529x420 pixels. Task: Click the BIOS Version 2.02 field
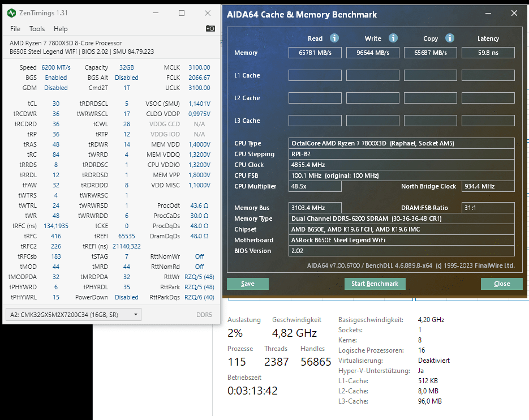pyautogui.click(x=402, y=251)
